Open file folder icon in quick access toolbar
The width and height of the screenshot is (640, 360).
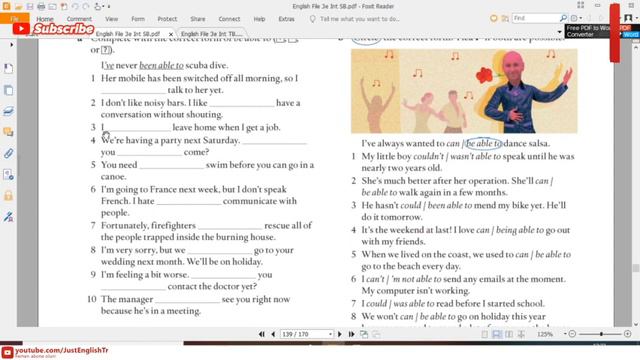[19, 6]
